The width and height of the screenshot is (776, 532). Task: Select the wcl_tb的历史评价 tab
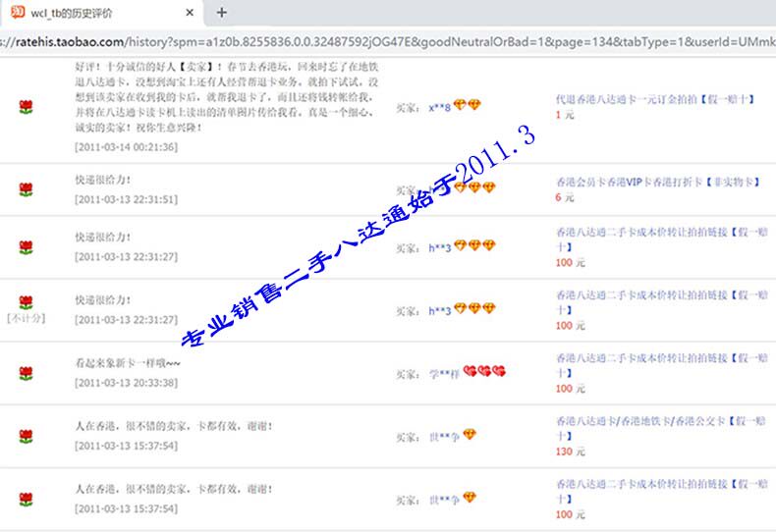click(102, 13)
